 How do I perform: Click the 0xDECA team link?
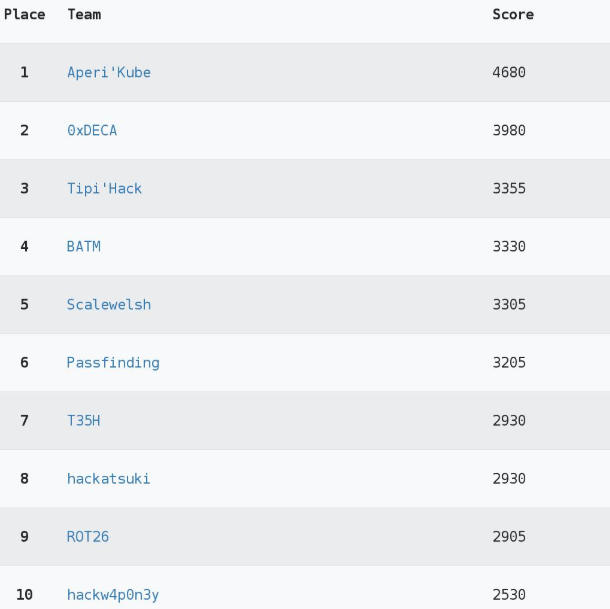point(92,130)
